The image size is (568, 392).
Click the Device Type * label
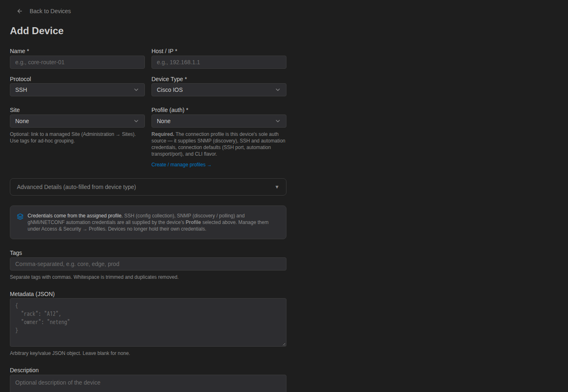pos(169,79)
